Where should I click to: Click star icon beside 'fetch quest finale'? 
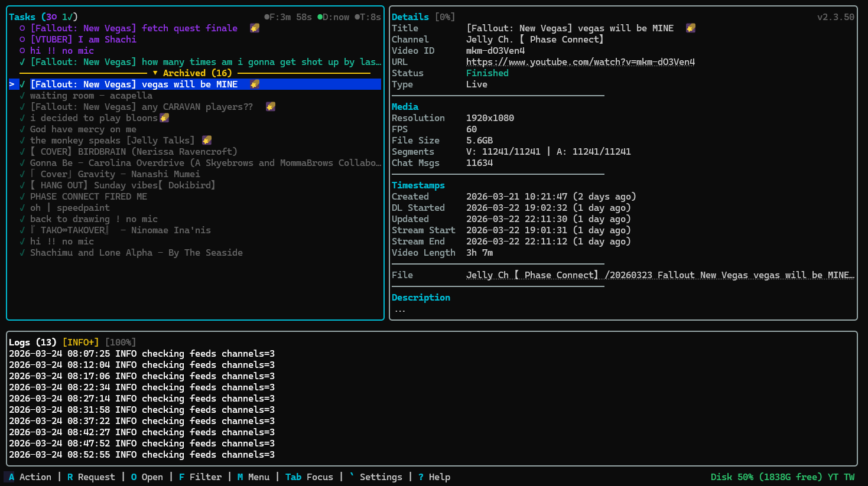255,28
